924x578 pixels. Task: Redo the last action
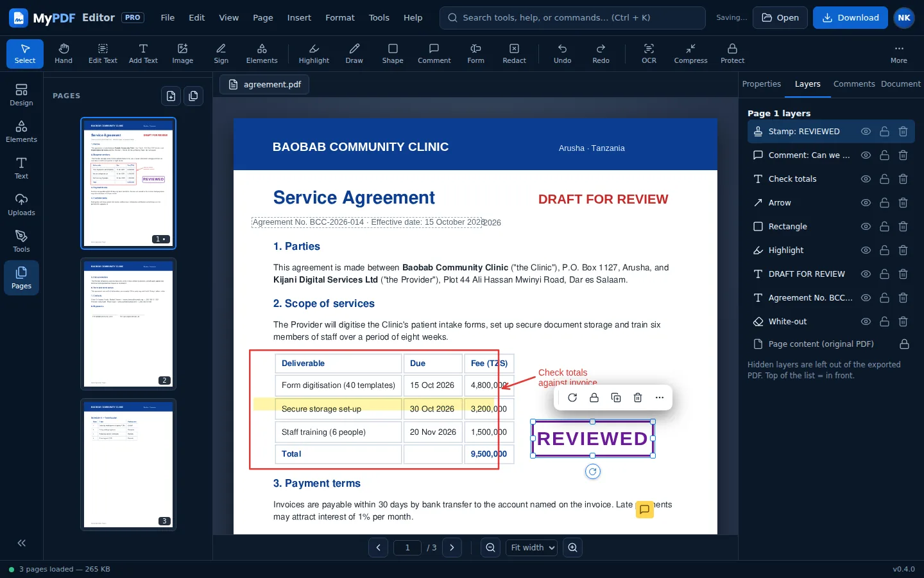[601, 53]
